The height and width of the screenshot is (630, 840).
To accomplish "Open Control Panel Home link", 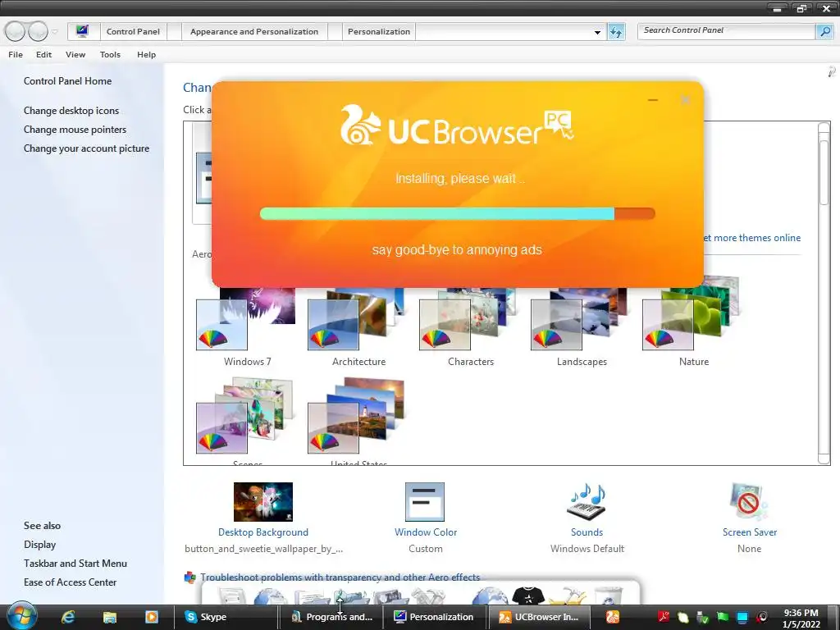I will [x=67, y=81].
